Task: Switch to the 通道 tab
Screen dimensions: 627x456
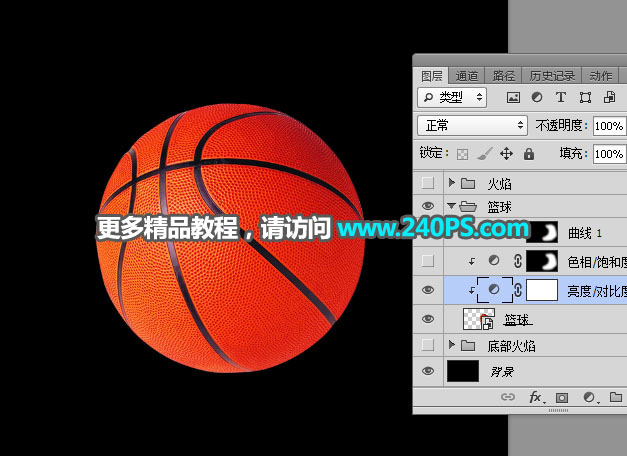Action: point(467,76)
